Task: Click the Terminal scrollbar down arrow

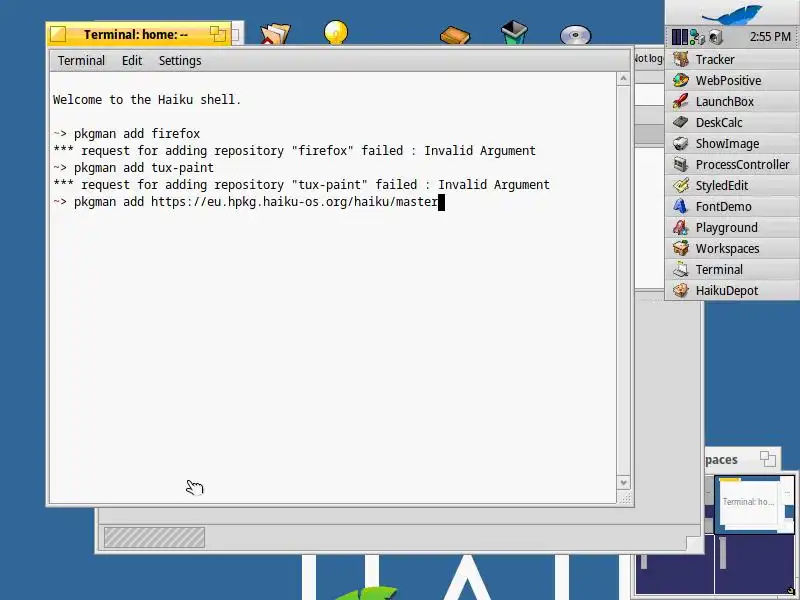Action: click(623, 482)
